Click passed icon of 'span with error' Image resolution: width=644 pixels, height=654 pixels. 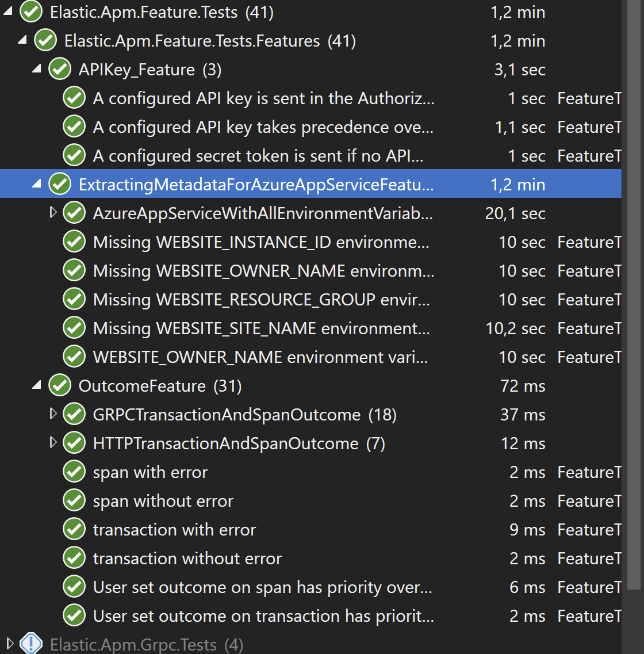(74, 472)
